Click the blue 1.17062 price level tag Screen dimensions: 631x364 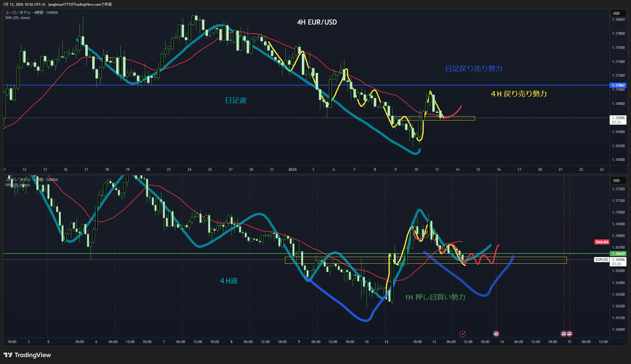(618, 85)
